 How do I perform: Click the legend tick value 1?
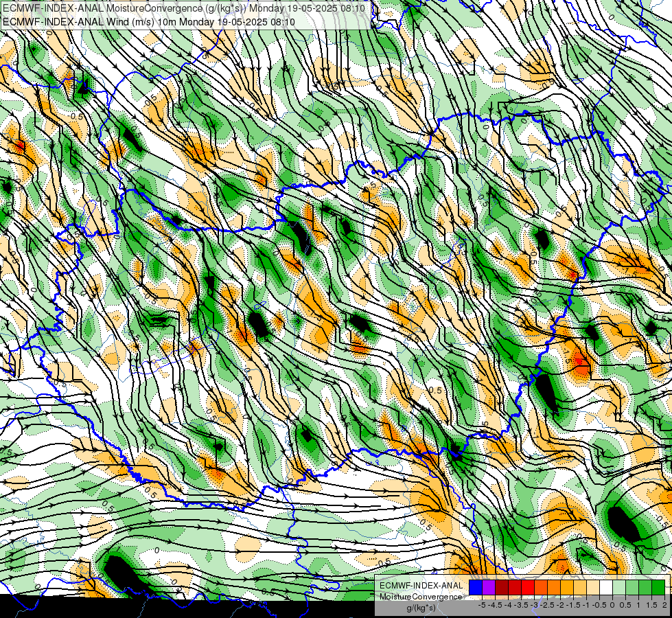point(638,605)
